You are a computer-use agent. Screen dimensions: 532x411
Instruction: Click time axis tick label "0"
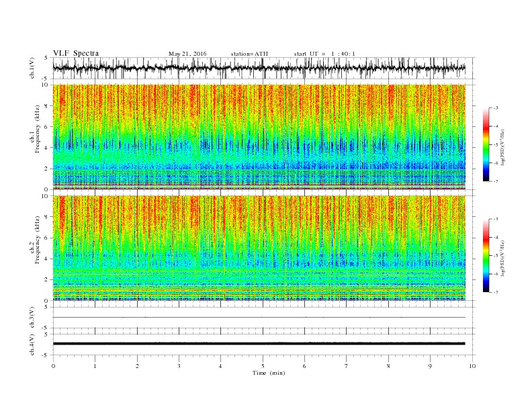point(53,366)
